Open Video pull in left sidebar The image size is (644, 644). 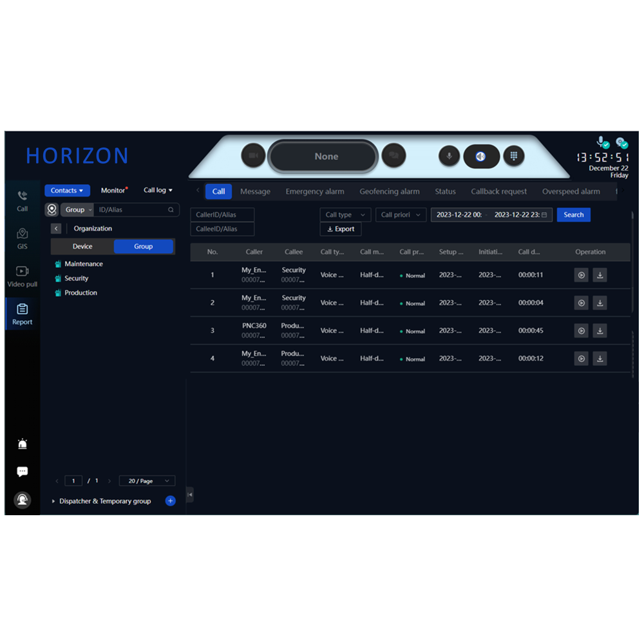click(x=23, y=276)
